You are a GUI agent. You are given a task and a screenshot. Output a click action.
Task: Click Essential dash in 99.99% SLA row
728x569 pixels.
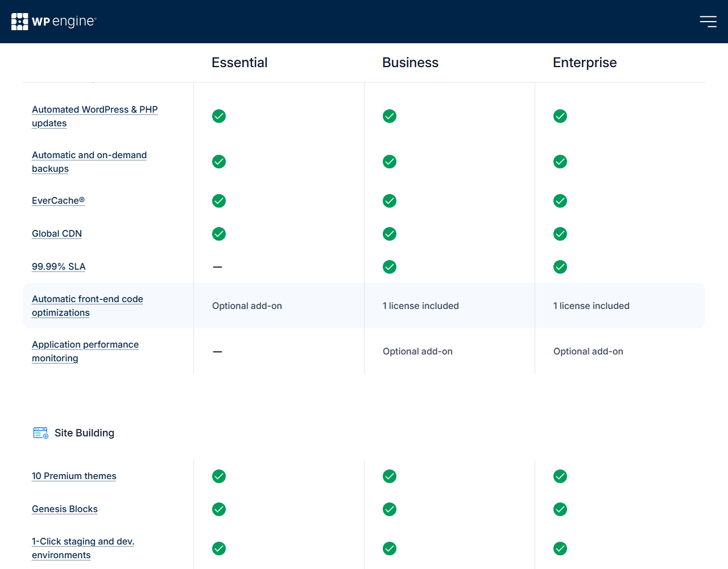(x=217, y=267)
